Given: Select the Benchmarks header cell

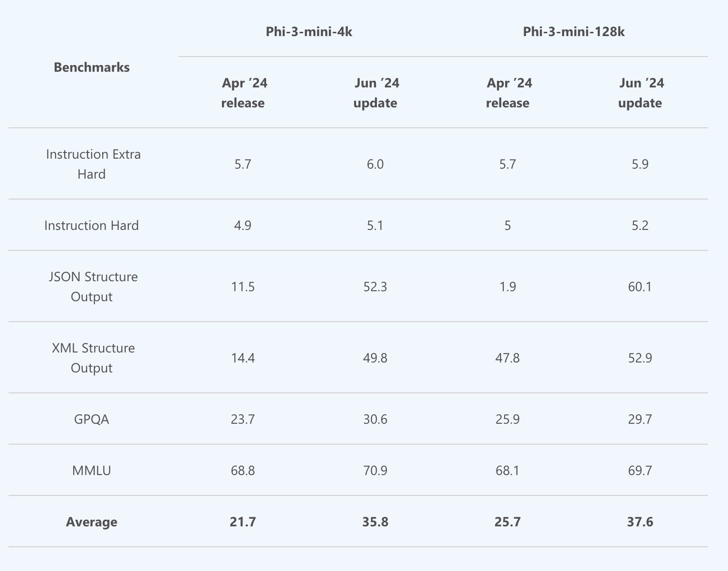Looking at the screenshot, I should 92,67.
